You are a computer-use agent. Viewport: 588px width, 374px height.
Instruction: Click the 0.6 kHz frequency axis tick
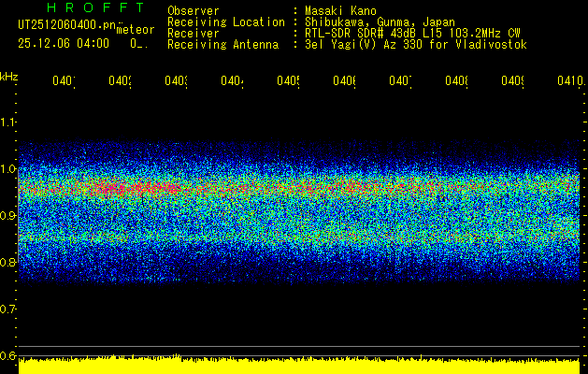8,356
